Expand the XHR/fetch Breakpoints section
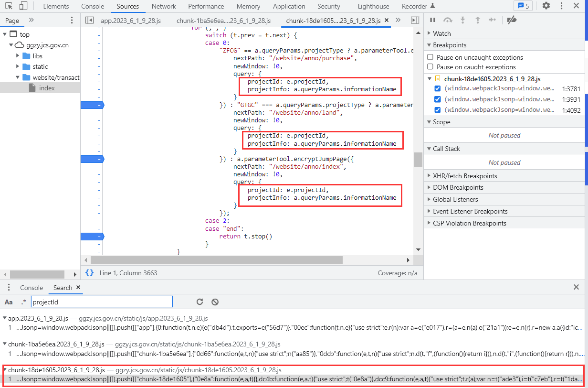Image resolution: width=588 pixels, height=388 pixels. click(x=464, y=176)
